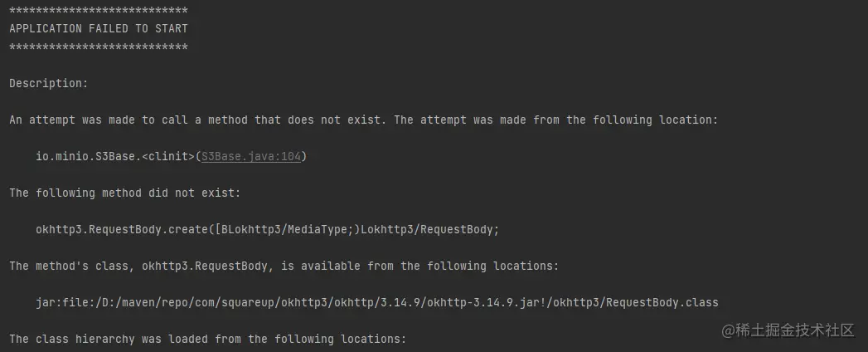Click the 'class hierarchy was loaded' line

(207, 339)
